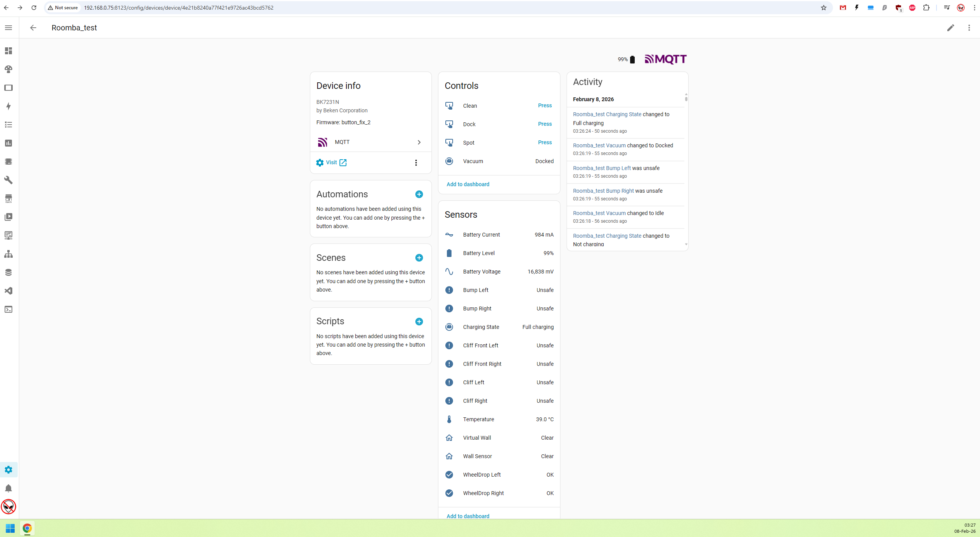Expand the MQTT integration row chevron
The image size is (980, 537).
point(419,142)
